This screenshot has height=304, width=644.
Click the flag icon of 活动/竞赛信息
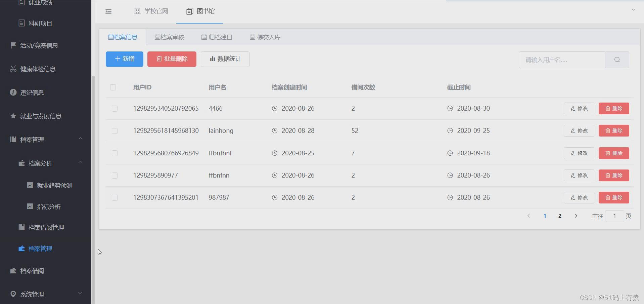click(13, 45)
